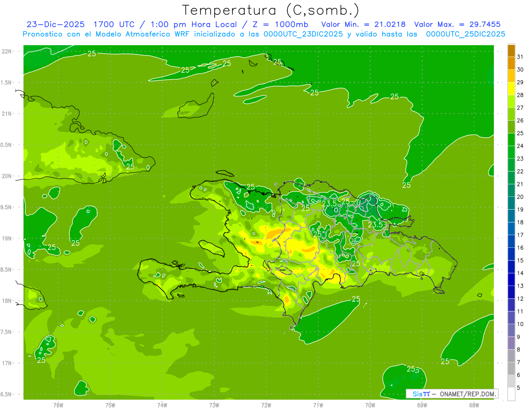Click the dark orange swatch above legend 31
This screenshot has width=532, height=411.
(x=512, y=51)
